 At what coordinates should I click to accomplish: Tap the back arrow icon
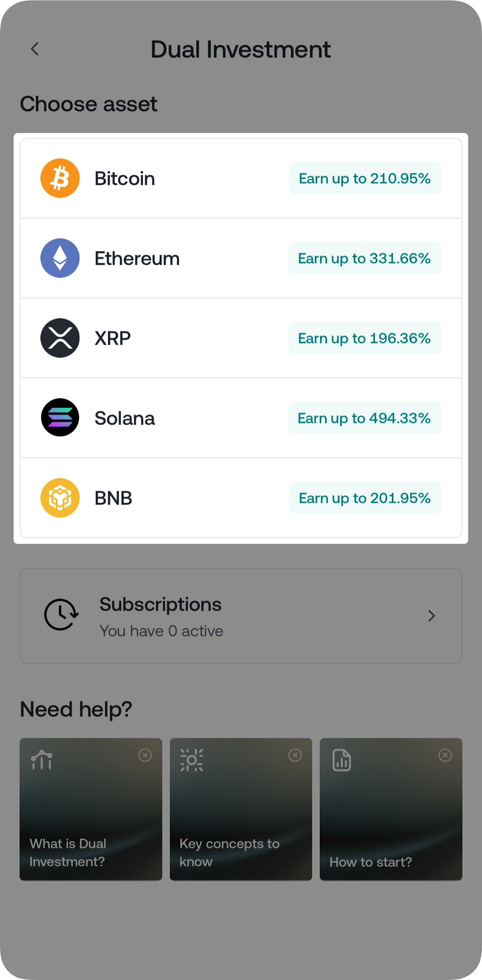pyautogui.click(x=35, y=49)
